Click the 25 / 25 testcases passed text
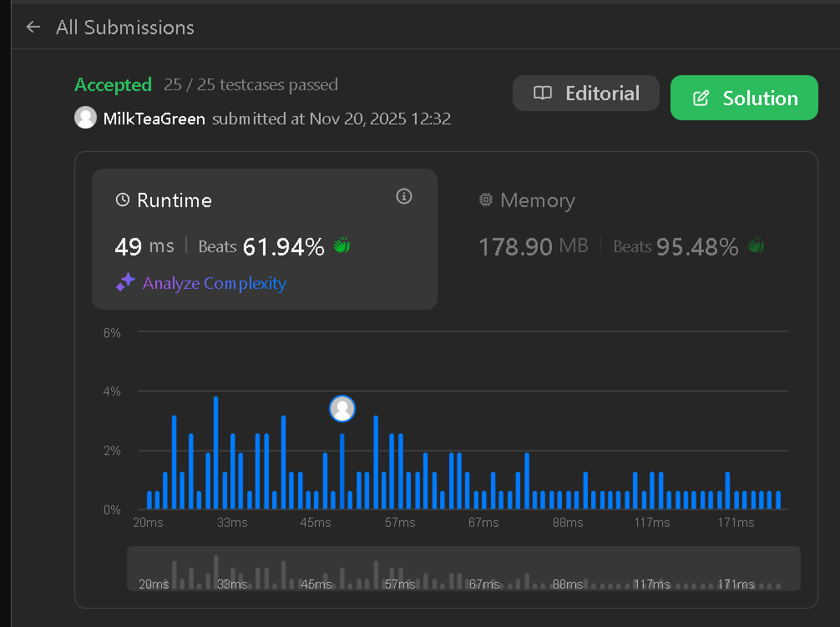 tap(251, 84)
